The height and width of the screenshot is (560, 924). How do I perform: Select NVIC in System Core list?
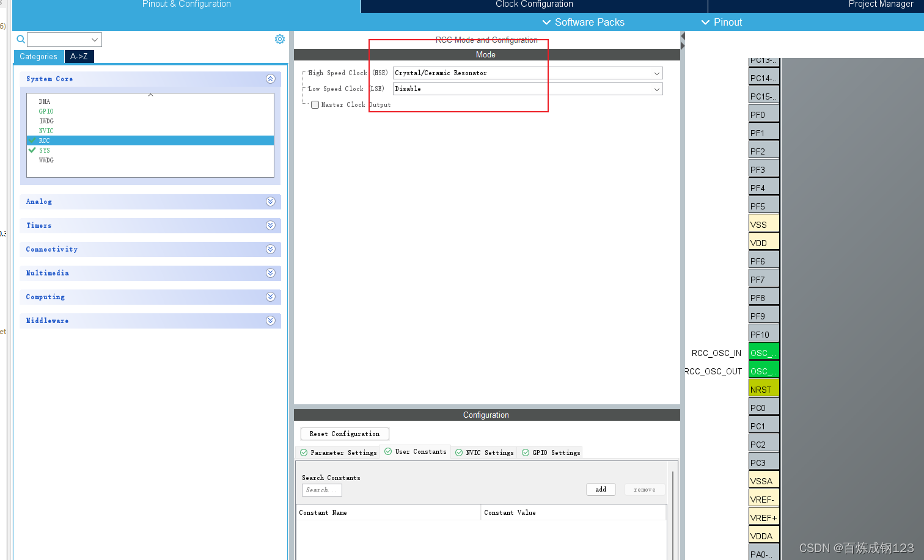click(x=46, y=131)
